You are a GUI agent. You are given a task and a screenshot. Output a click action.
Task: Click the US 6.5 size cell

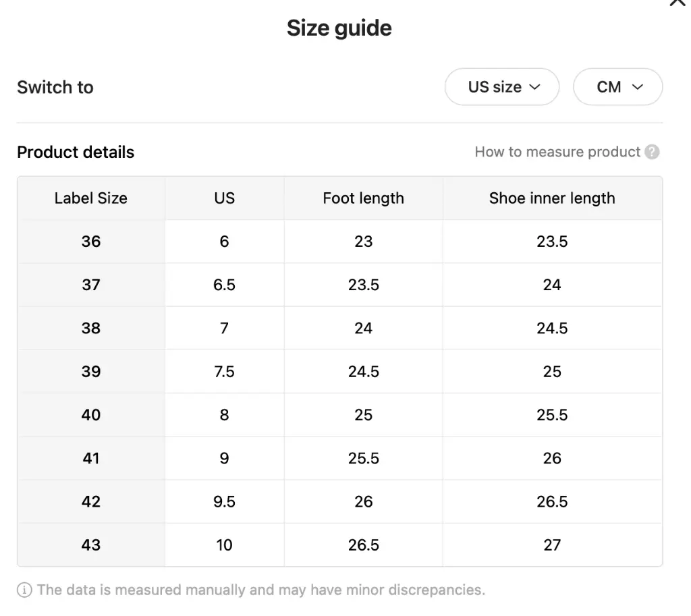tap(225, 285)
